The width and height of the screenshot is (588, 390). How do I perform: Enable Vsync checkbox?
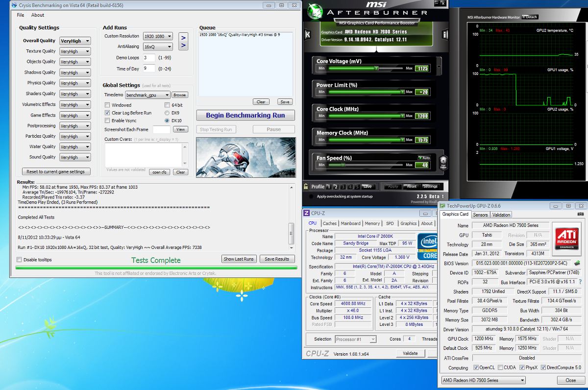[x=107, y=121]
